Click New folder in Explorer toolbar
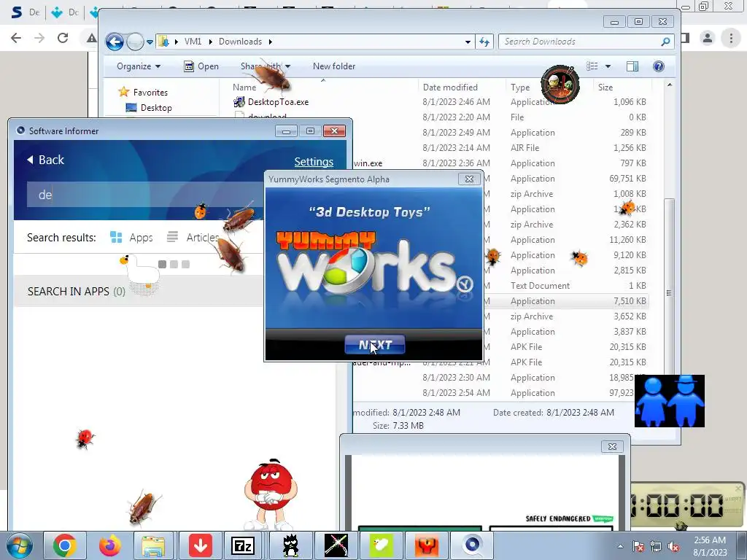747x560 pixels. [334, 66]
